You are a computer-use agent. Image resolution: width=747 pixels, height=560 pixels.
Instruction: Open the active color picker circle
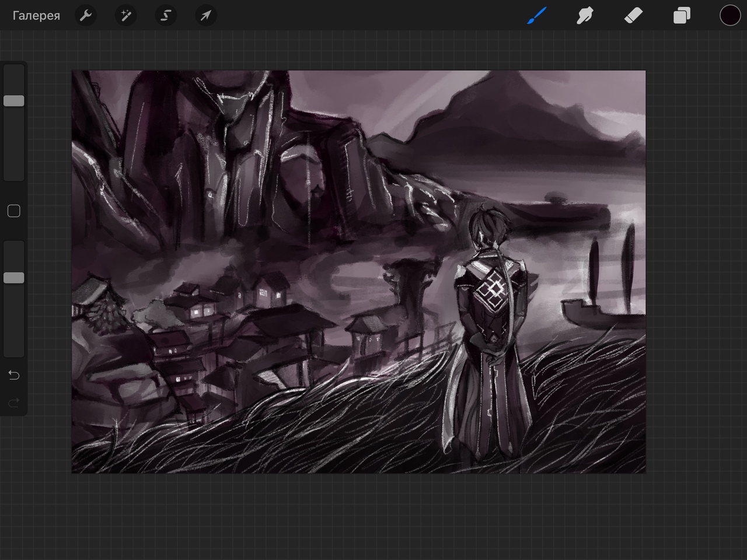[x=730, y=16]
